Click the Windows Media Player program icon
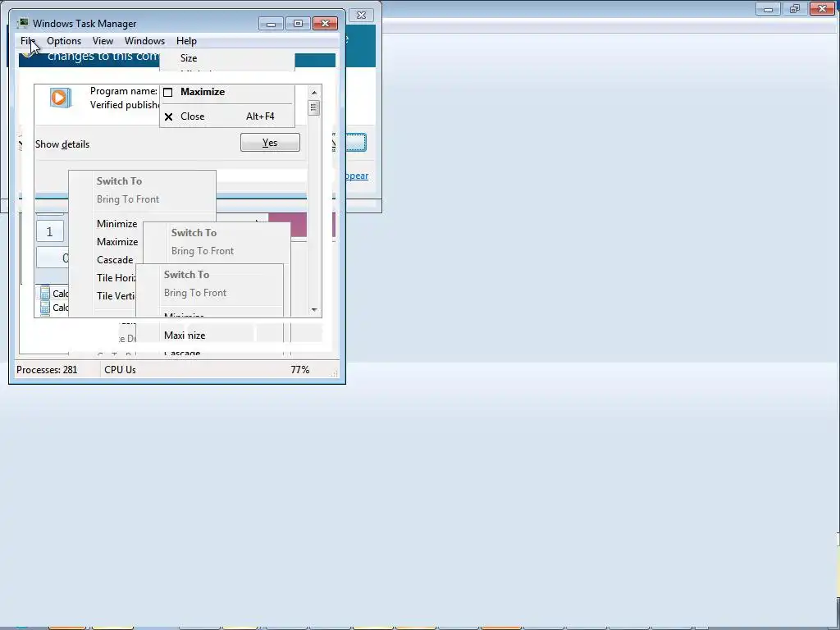 coord(61,98)
